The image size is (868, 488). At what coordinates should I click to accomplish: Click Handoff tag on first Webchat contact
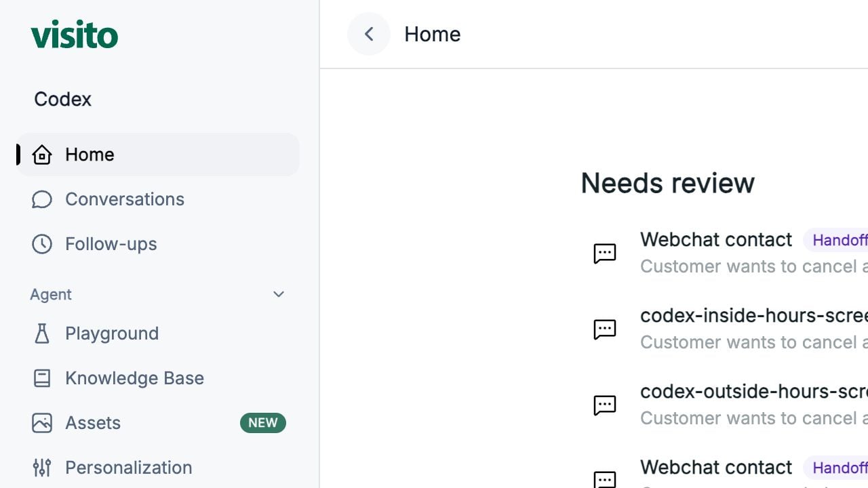coord(836,240)
